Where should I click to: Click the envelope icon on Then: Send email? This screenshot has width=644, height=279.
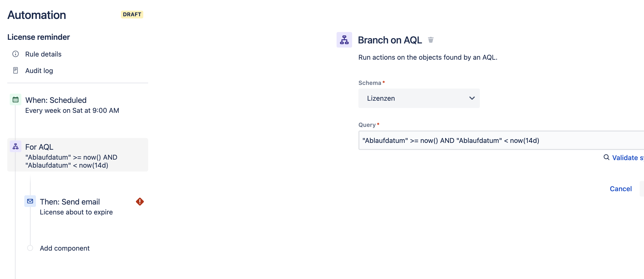(30, 201)
